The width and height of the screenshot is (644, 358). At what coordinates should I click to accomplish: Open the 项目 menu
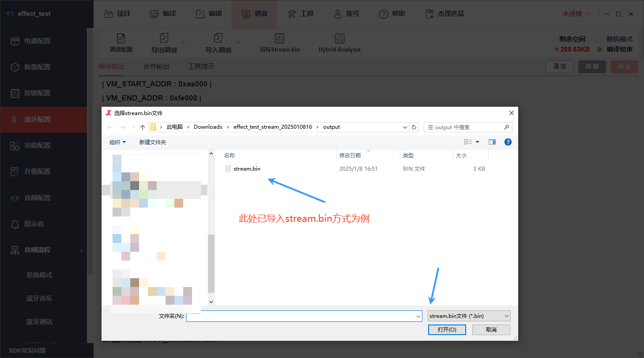coord(117,14)
